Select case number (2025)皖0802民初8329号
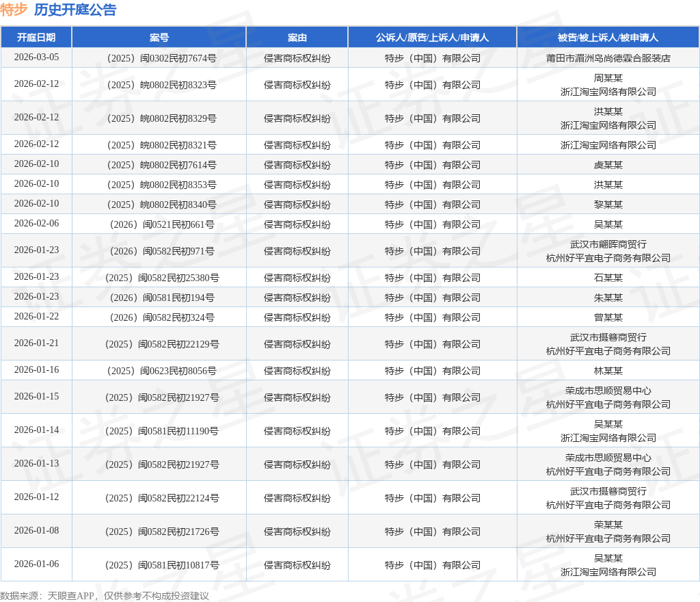The height and width of the screenshot is (602, 700). (x=161, y=118)
